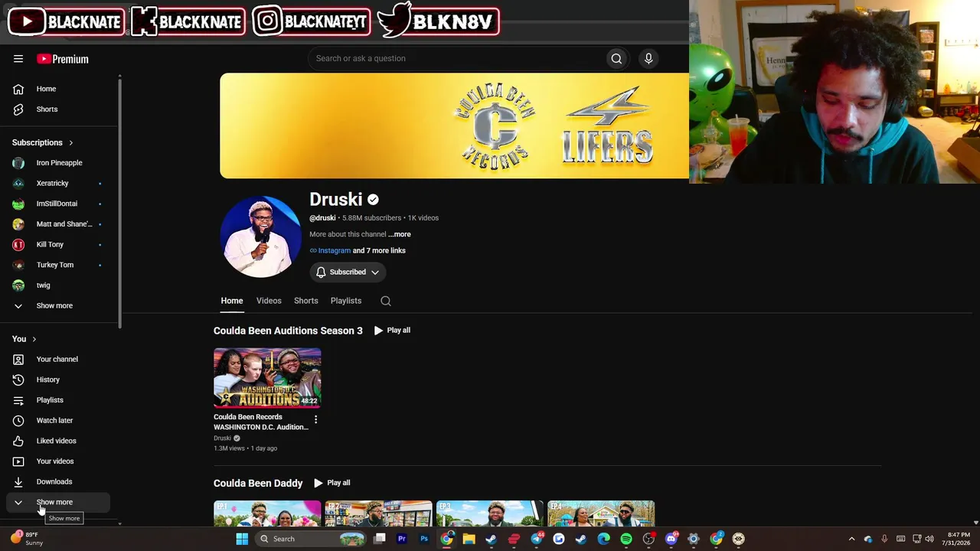The width and height of the screenshot is (980, 551).
Task: Open Coulda Been Daddy EP.1 thumbnail
Action: pyautogui.click(x=267, y=514)
